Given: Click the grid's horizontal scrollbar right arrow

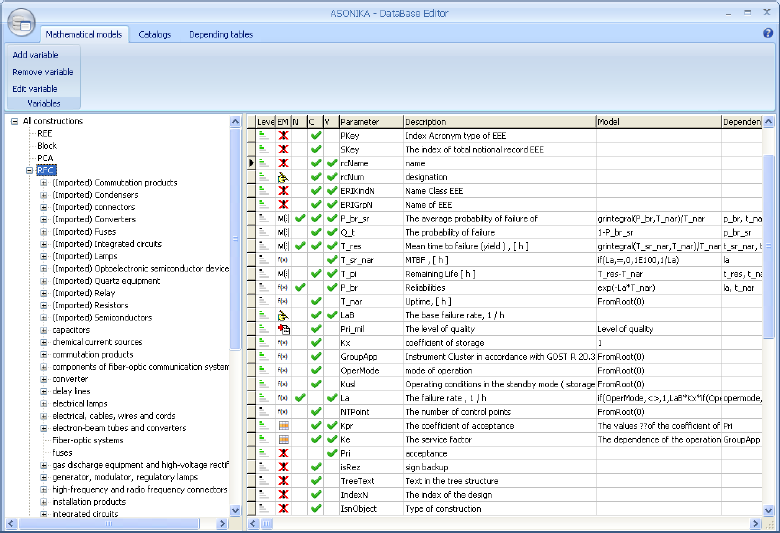Looking at the screenshot, I should [x=755, y=523].
